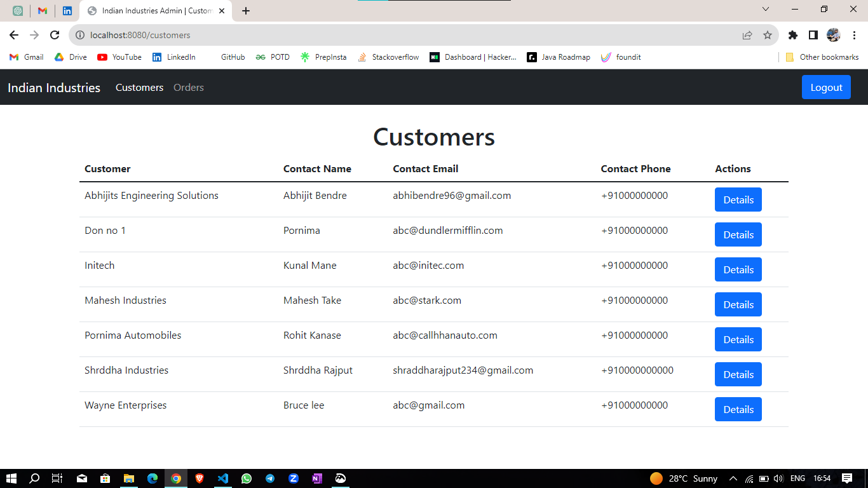Viewport: 868px width, 488px height.
Task: Launch VS Code from the taskbar
Action: tap(223, 478)
